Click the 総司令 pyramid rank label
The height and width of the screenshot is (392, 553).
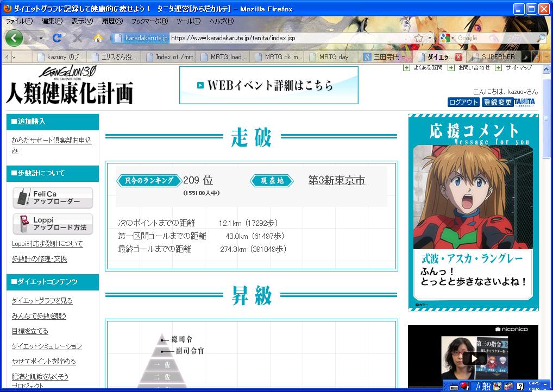(x=181, y=339)
